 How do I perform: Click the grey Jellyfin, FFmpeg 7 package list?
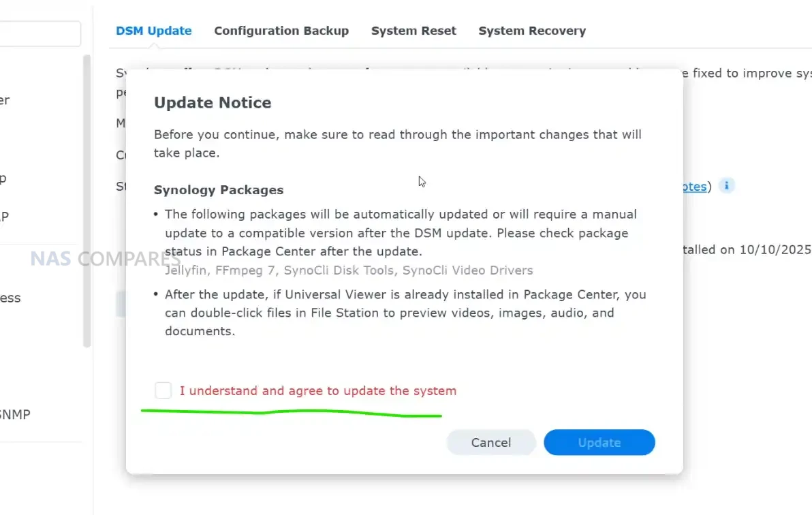click(349, 270)
